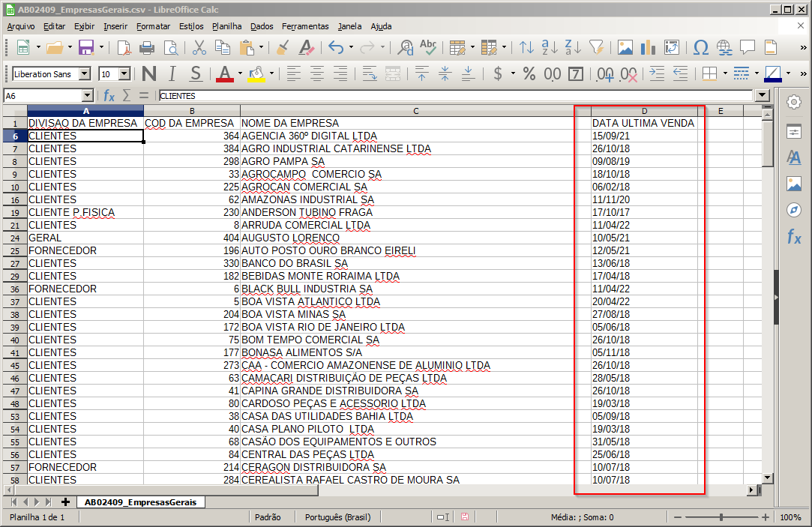Open the Dados menu
812x527 pixels.
(x=262, y=26)
